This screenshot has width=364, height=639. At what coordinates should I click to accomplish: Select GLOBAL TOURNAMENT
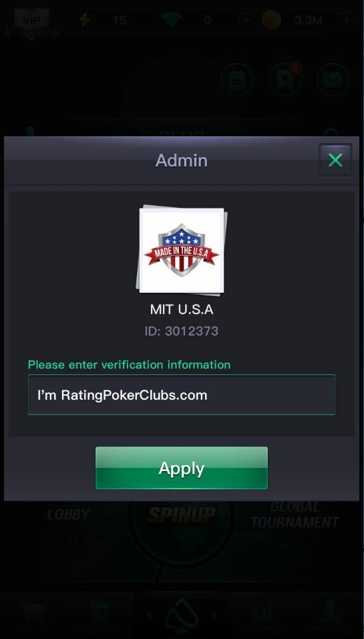(295, 515)
